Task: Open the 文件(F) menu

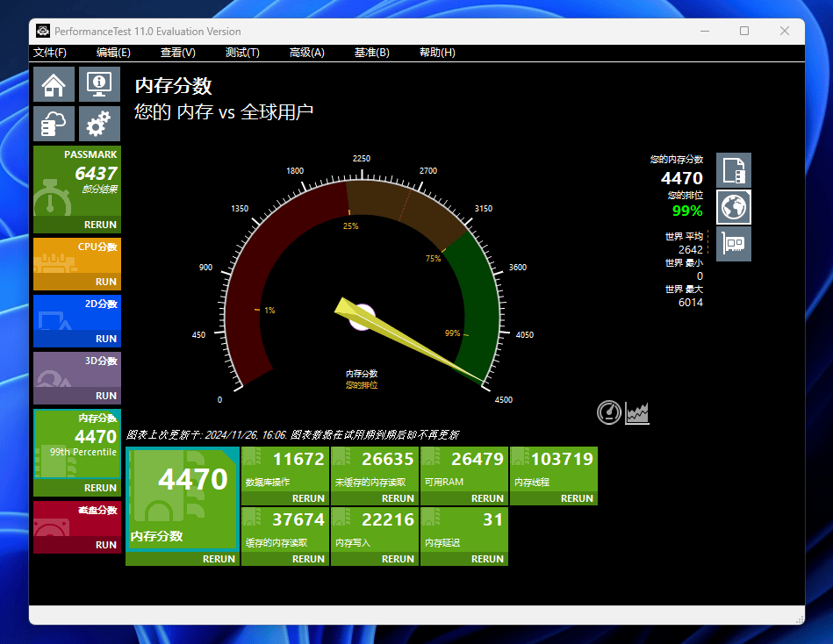Action: [x=50, y=53]
